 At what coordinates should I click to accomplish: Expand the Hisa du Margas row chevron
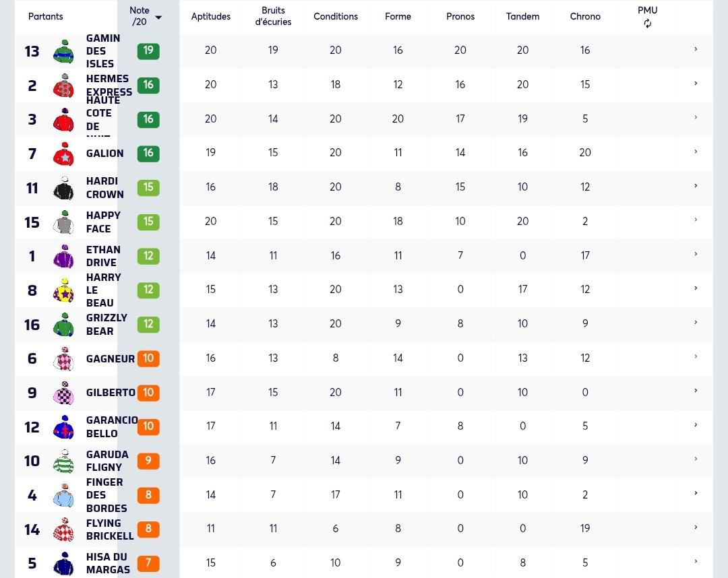tap(696, 562)
